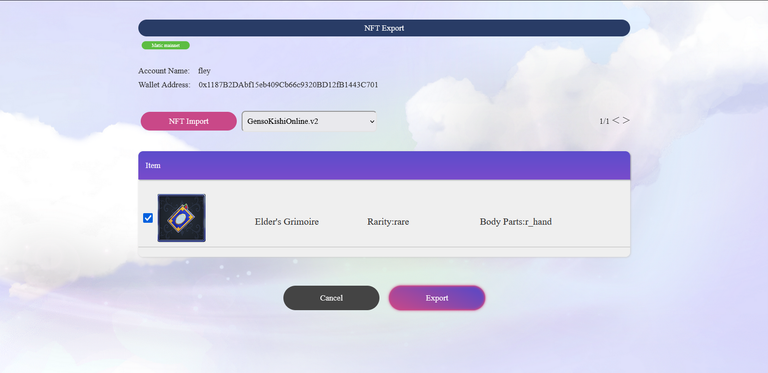Click the Matic mainnet network badge

pos(166,45)
